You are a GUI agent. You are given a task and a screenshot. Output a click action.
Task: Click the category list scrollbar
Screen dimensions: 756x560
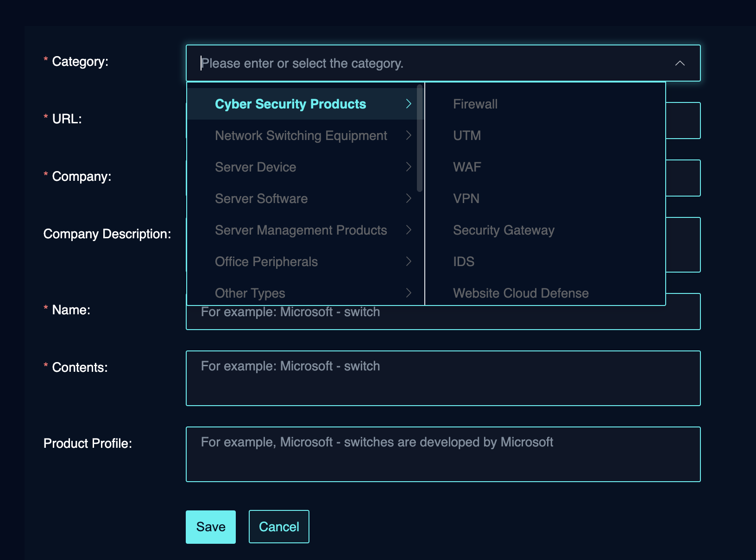click(x=420, y=138)
